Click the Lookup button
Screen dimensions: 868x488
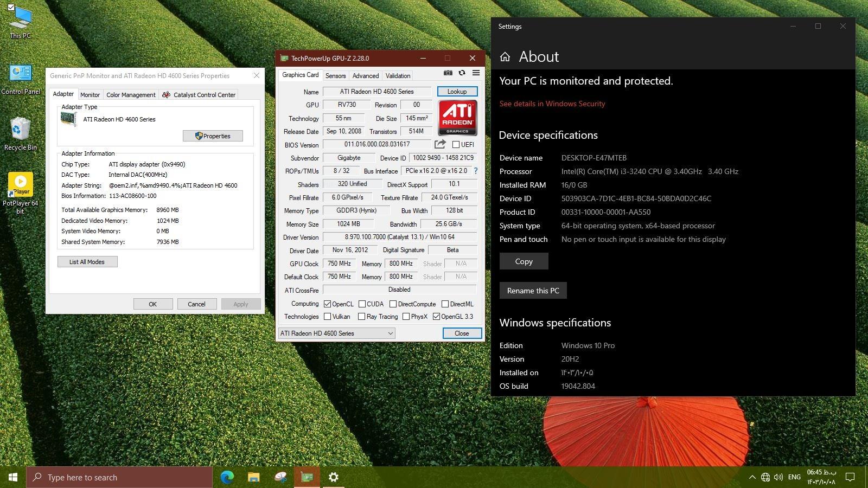pyautogui.click(x=457, y=92)
